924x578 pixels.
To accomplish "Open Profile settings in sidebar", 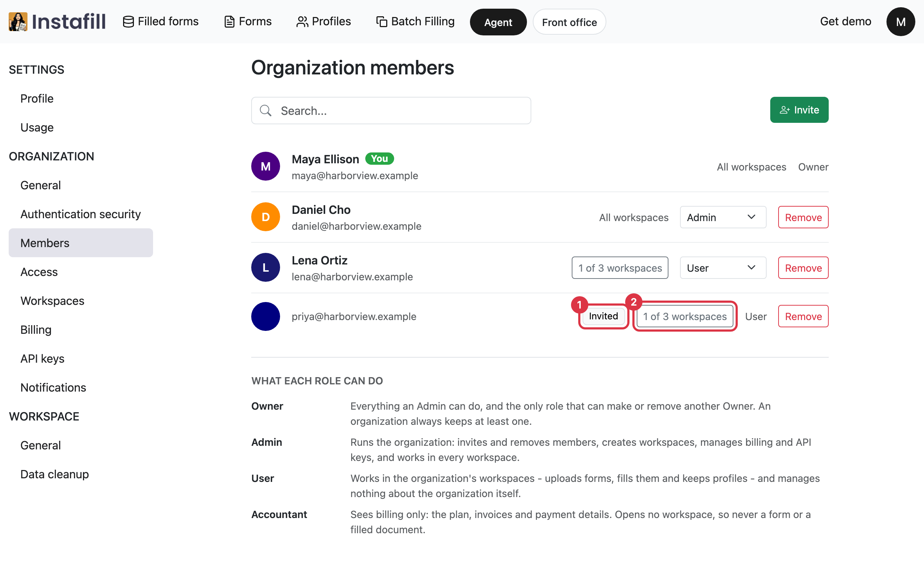I will (80, 98).
